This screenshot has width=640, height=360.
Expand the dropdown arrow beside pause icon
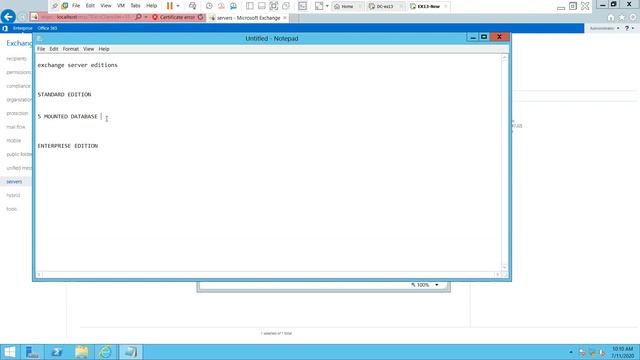pos(178,6)
